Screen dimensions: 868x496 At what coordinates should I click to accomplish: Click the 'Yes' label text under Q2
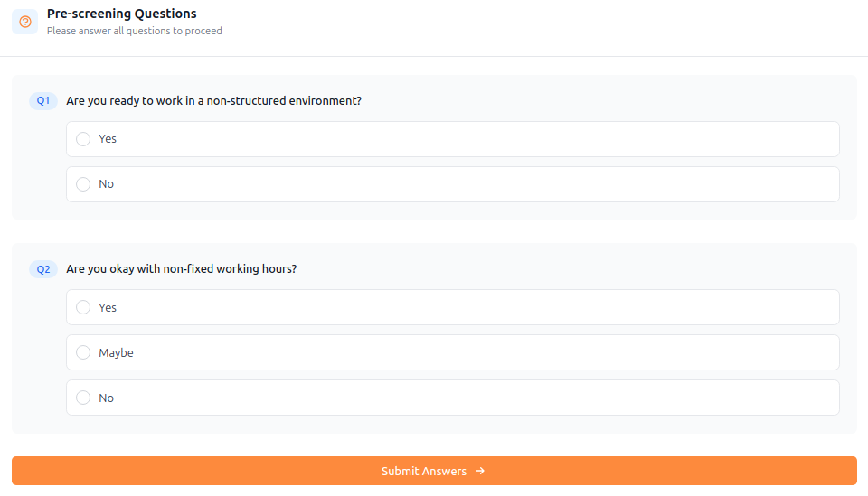pos(108,308)
